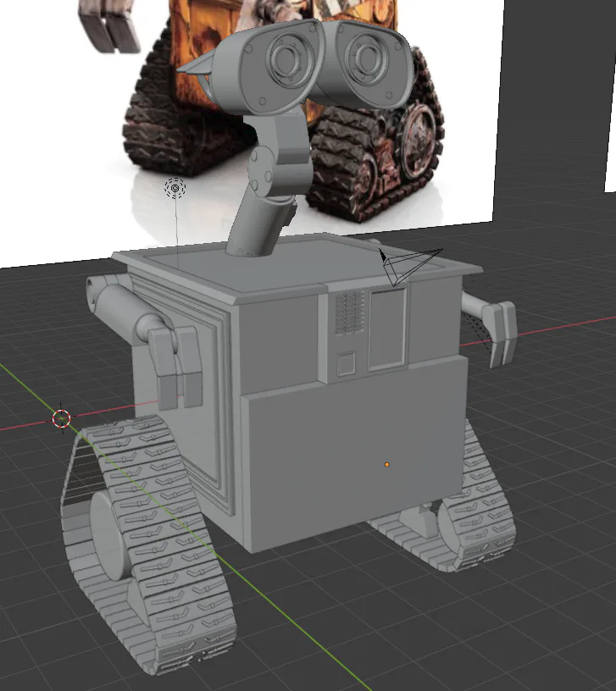Select the small square button below the grille
Image resolution: width=616 pixels, height=691 pixels.
tap(347, 363)
